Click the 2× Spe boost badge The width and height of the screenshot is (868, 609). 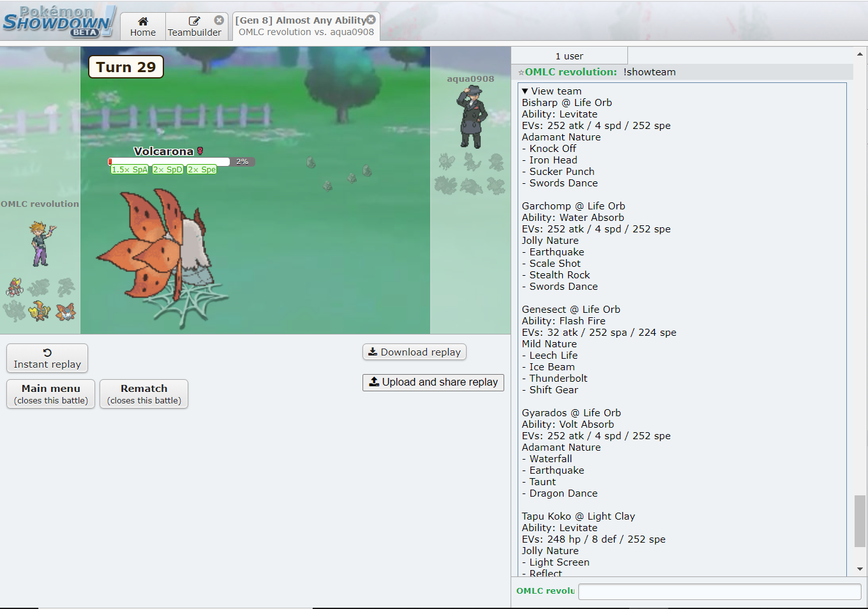point(202,170)
